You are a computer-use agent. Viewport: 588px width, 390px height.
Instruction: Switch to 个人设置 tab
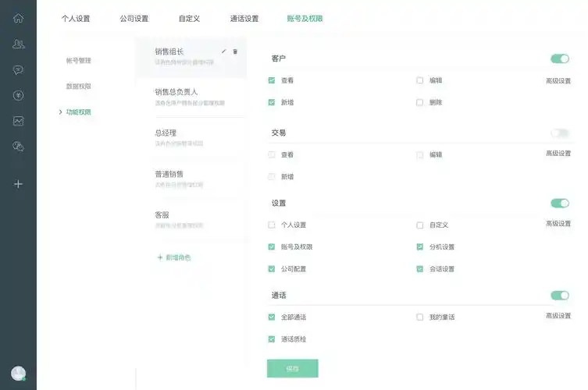[76, 19]
